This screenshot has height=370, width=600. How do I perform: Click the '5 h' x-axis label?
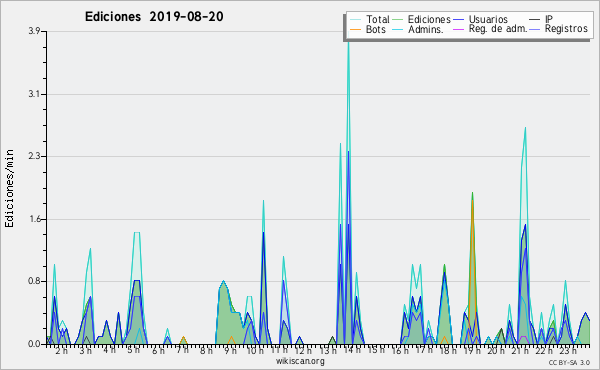[x=134, y=350]
